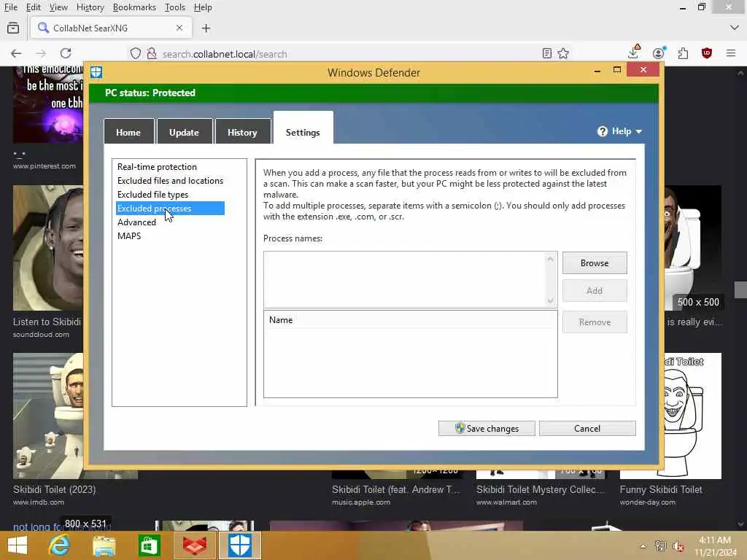
Task: Click the Name column header
Action: click(x=410, y=320)
